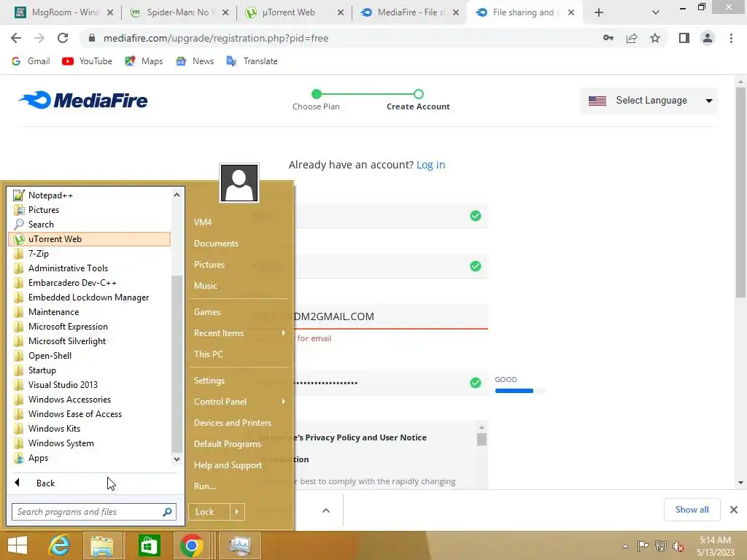Open Windows Ease of Access folder

tap(90, 414)
